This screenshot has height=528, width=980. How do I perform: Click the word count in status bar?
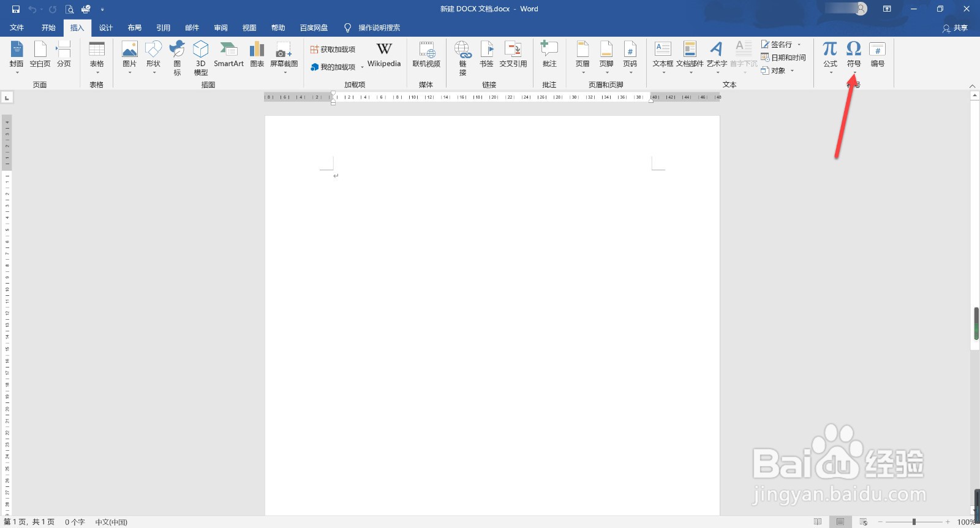[75, 522]
